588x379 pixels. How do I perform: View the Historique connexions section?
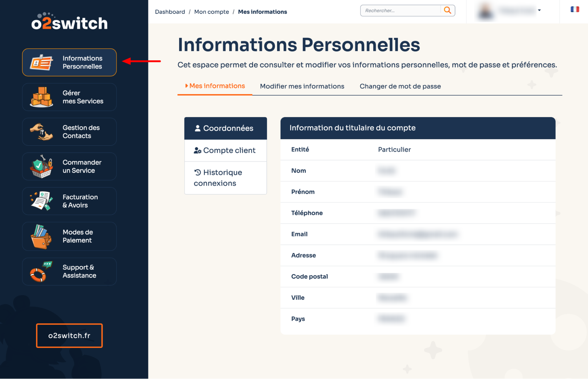point(225,178)
